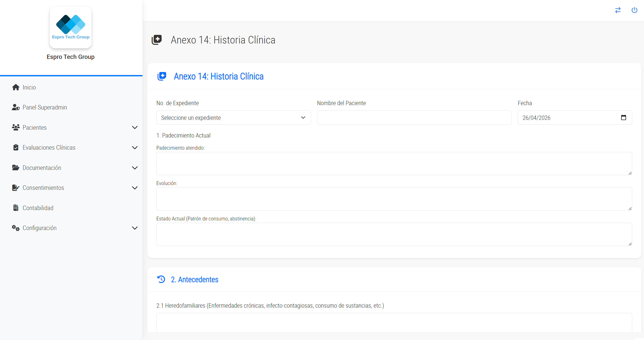
Task: Click the Inicio home icon
Action: coord(16,87)
